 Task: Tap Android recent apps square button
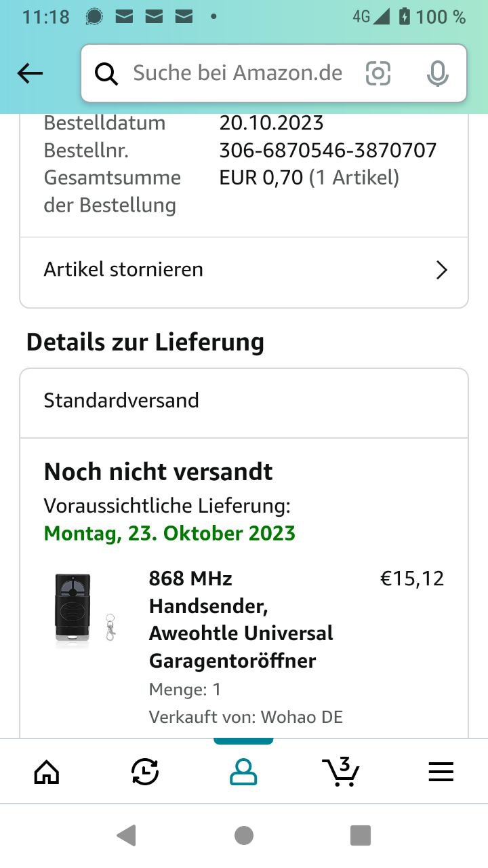coord(361,835)
